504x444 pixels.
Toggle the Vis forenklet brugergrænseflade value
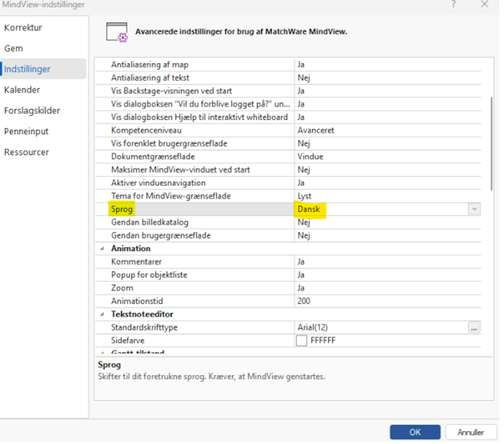(x=304, y=143)
